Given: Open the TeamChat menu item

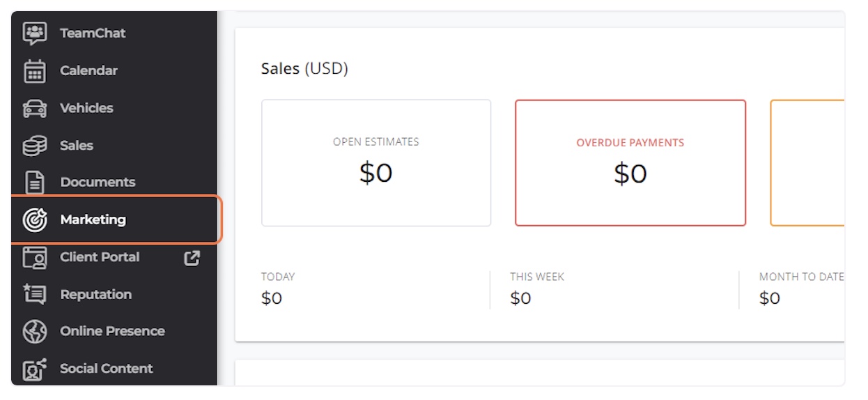Looking at the screenshot, I should 93,33.
